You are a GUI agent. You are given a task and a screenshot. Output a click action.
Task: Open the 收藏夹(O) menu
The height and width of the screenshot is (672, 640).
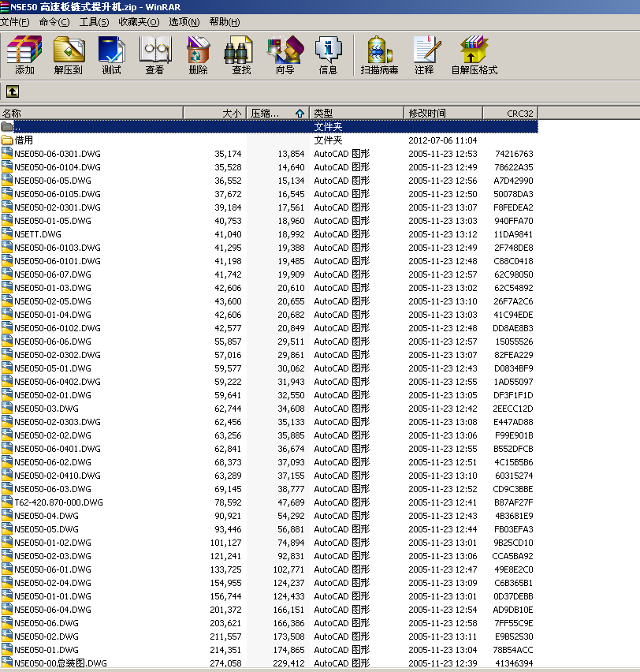139,22
